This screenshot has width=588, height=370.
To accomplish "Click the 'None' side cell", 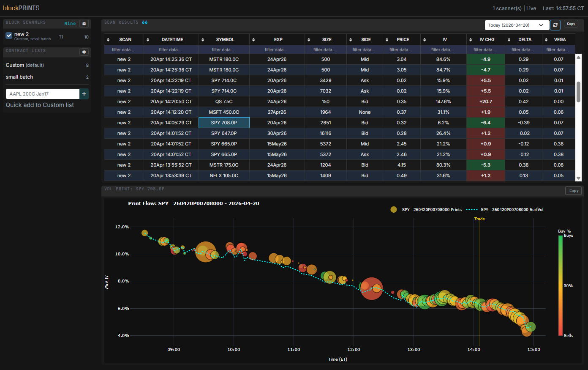I will click(365, 112).
